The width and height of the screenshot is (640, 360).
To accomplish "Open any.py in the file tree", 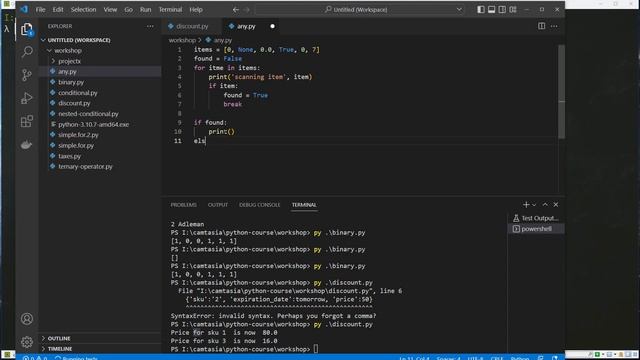I will point(100,71).
